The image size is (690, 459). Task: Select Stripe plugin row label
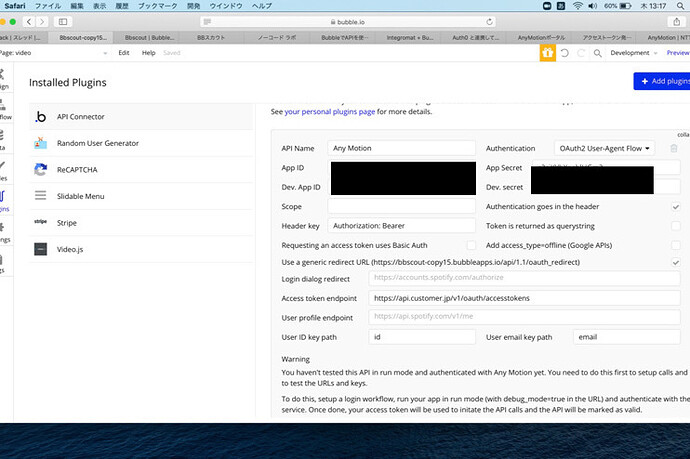click(67, 223)
